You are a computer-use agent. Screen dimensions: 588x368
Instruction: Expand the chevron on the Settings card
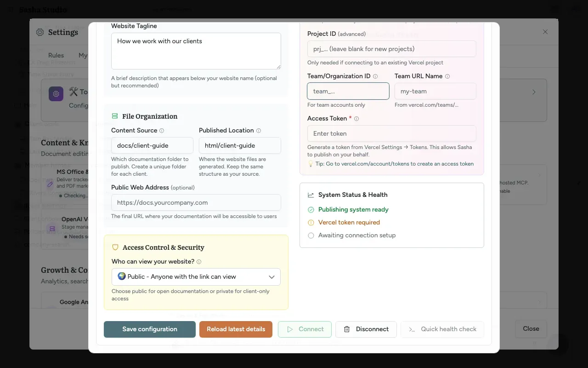(534, 92)
